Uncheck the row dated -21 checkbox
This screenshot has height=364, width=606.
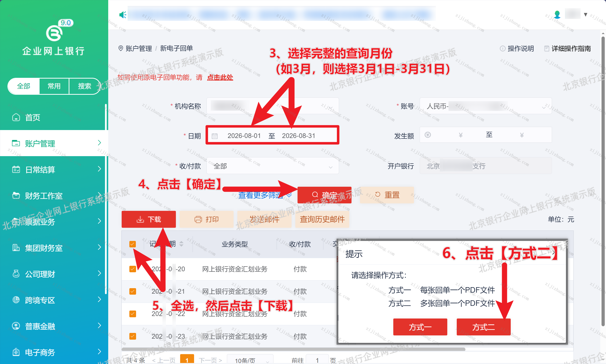[133, 291]
